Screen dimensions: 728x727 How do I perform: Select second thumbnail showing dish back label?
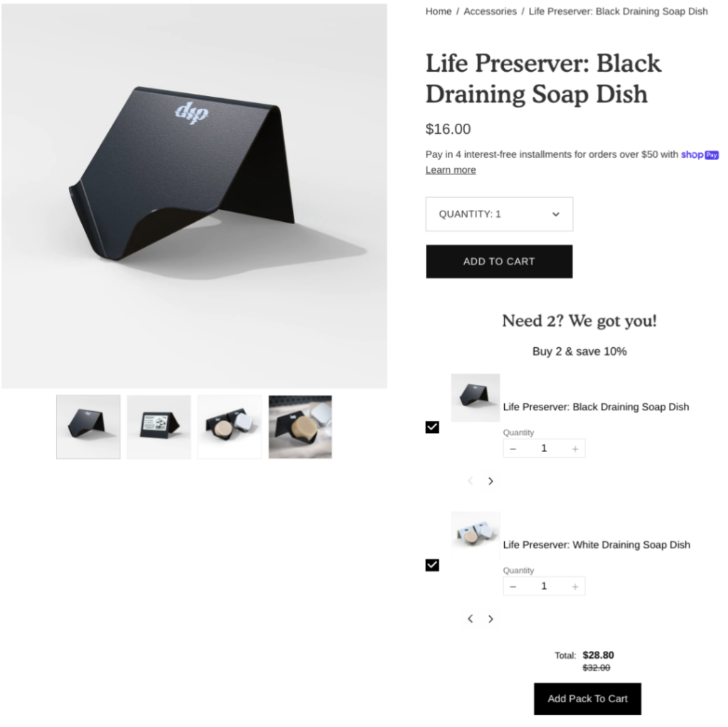tap(159, 427)
